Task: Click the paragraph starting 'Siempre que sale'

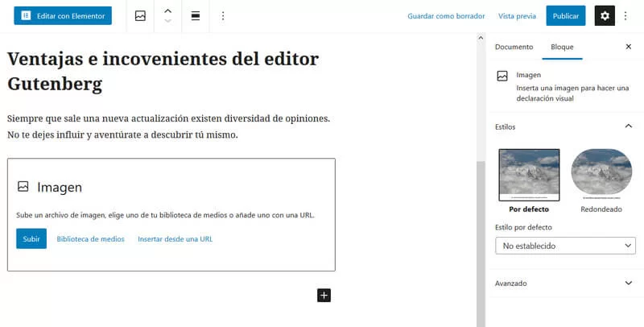Action: pyautogui.click(x=168, y=126)
